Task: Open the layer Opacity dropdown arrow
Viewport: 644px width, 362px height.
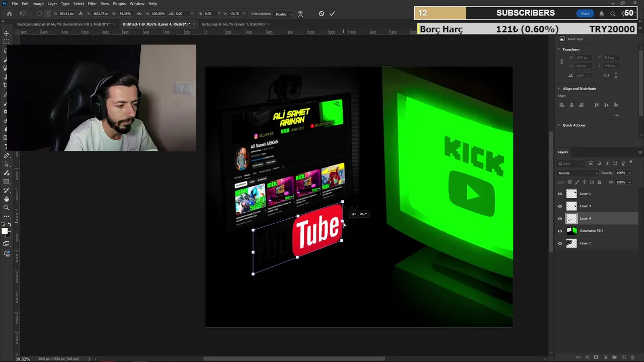Action: [x=629, y=173]
